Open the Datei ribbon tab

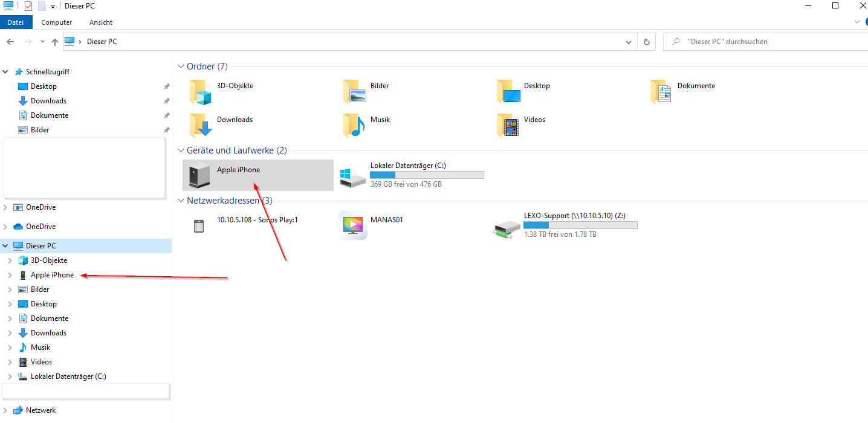pyautogui.click(x=16, y=22)
